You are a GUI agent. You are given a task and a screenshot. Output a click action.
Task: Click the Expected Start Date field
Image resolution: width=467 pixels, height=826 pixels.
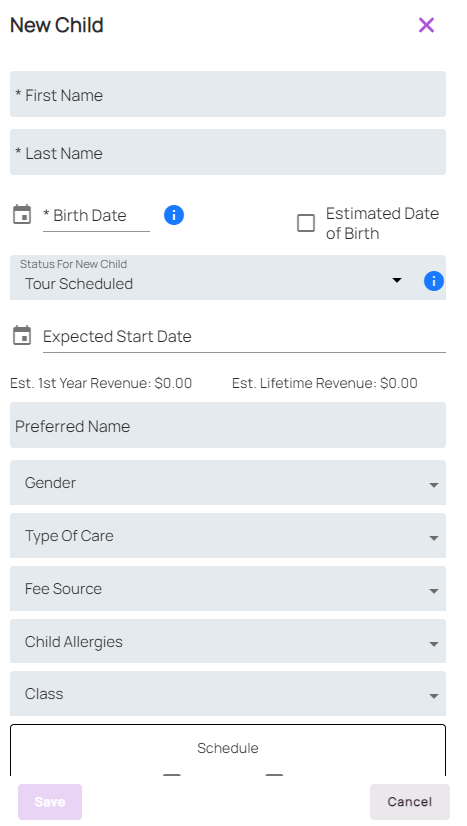point(244,337)
